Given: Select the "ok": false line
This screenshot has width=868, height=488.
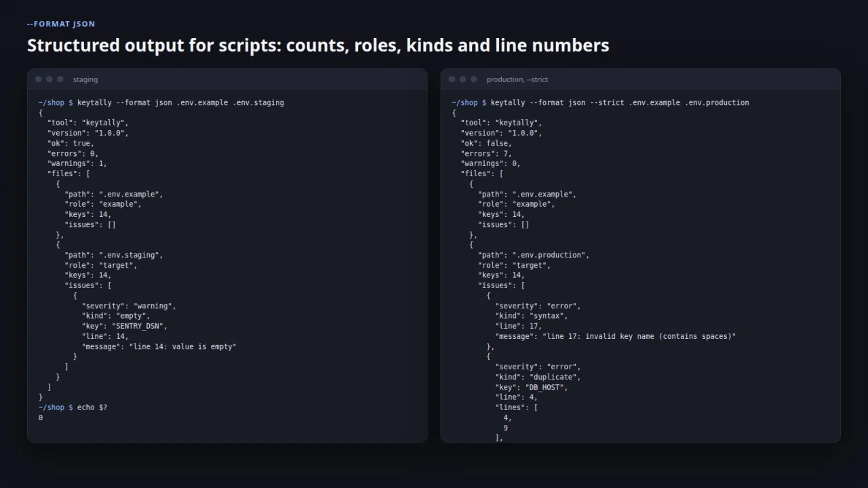Looking at the screenshot, I should [486, 143].
